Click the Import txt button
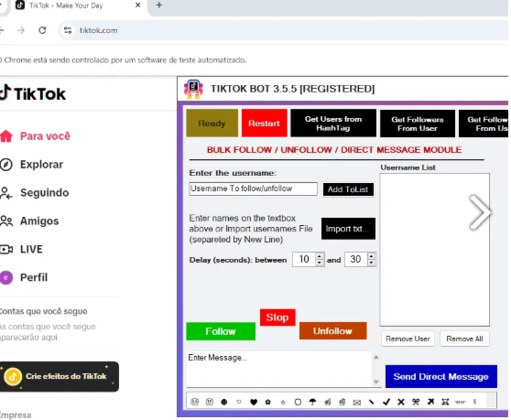 pos(348,229)
